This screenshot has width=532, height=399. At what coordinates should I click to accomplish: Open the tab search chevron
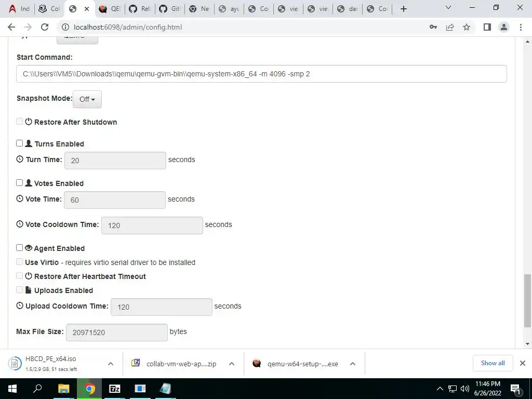(448, 7)
